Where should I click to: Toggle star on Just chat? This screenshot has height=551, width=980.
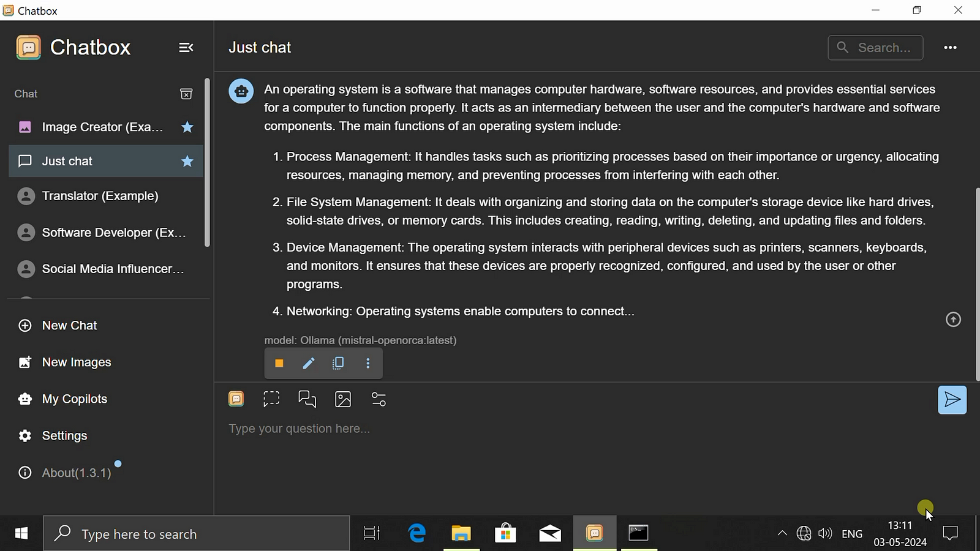click(187, 162)
